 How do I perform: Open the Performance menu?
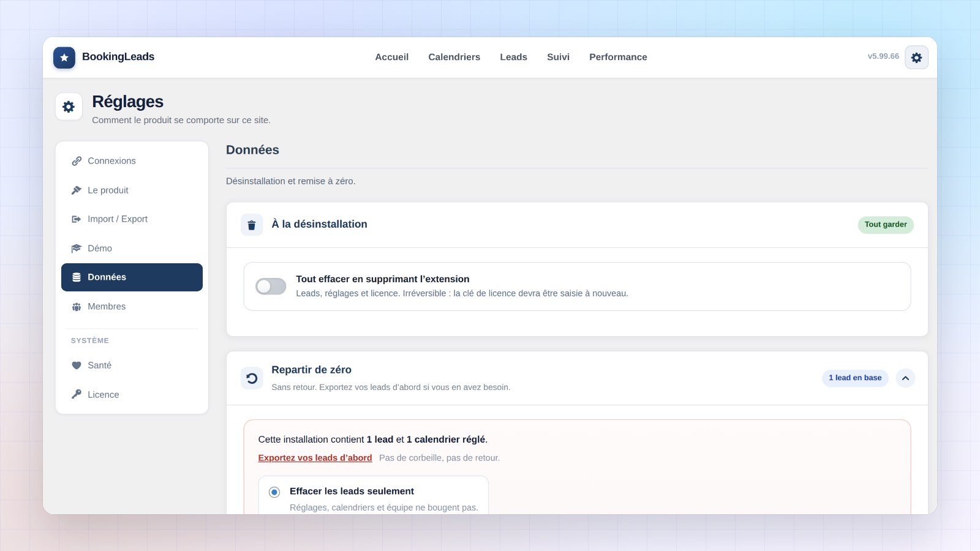pos(618,57)
